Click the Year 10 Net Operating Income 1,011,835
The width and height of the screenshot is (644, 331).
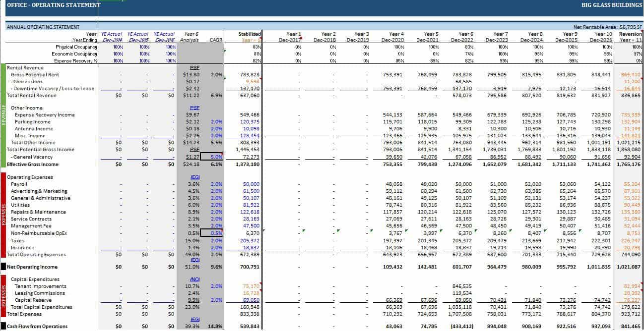tap(597, 267)
